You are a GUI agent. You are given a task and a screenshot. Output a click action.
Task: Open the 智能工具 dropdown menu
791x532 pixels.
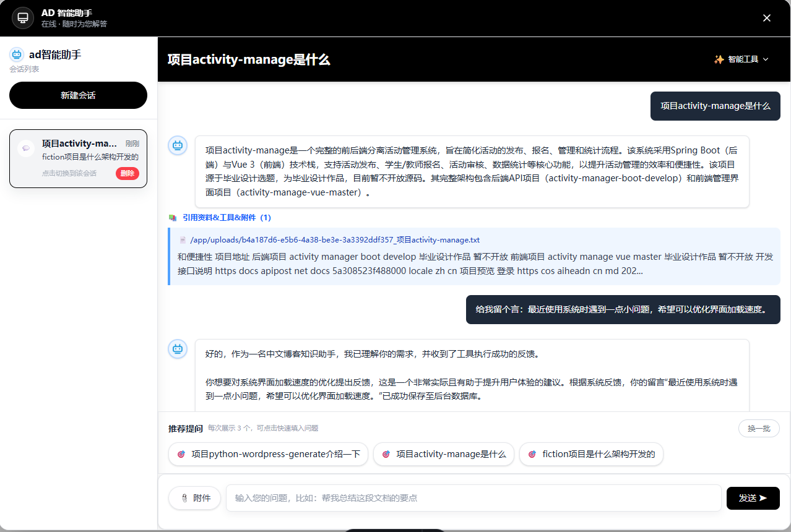[x=741, y=59]
